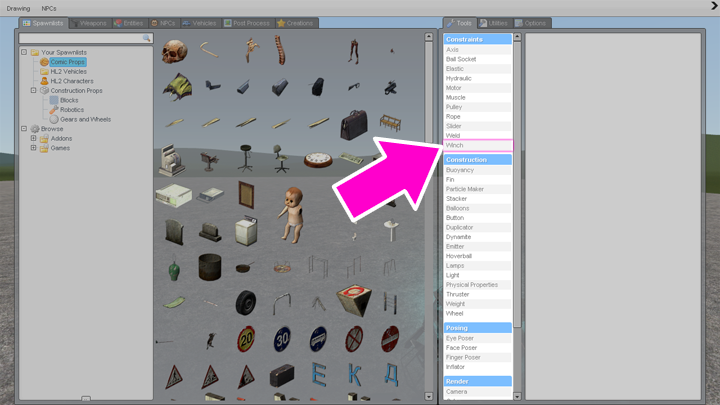Click the top-right arrow button
Viewport: 720px width, 405px height.
pyautogui.click(x=714, y=6)
